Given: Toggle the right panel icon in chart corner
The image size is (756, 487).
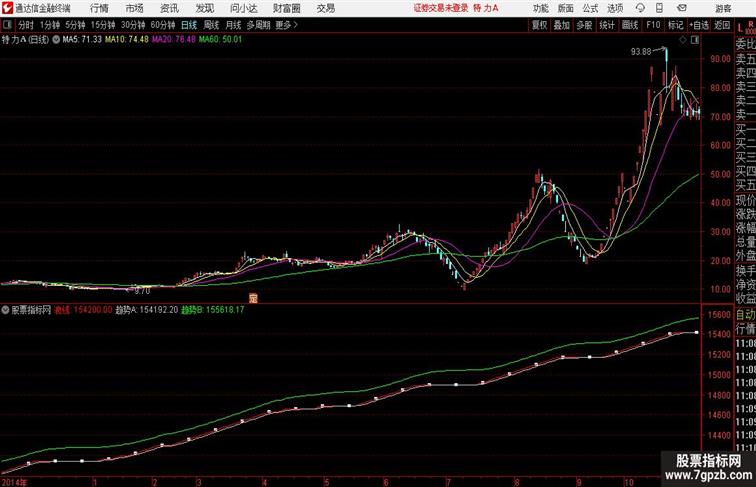Looking at the screenshot, I should point(695,40).
